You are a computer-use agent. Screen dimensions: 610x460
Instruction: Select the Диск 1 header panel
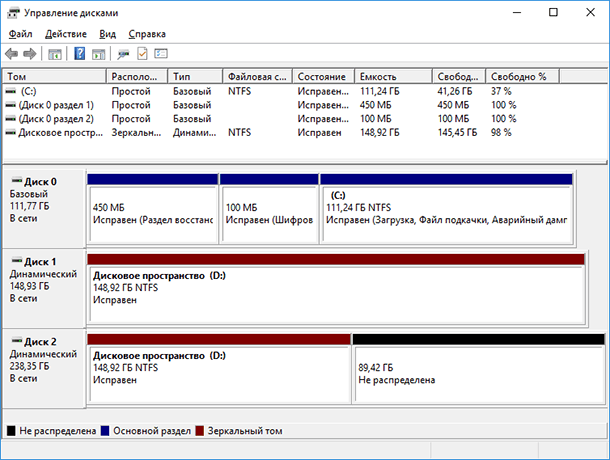click(x=44, y=288)
